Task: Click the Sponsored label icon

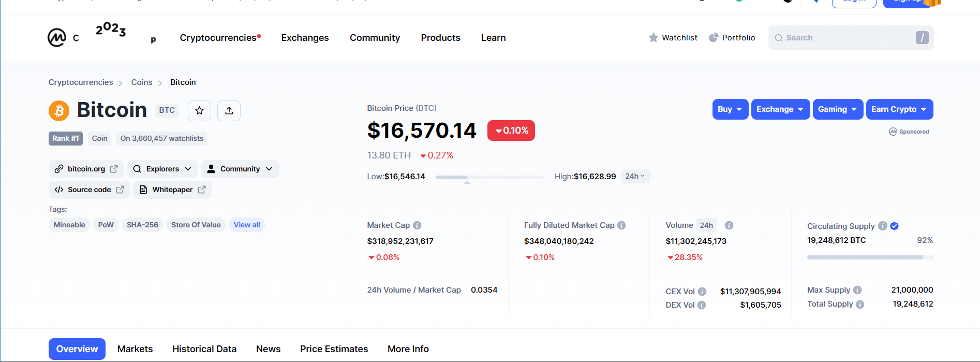Action: click(x=893, y=132)
